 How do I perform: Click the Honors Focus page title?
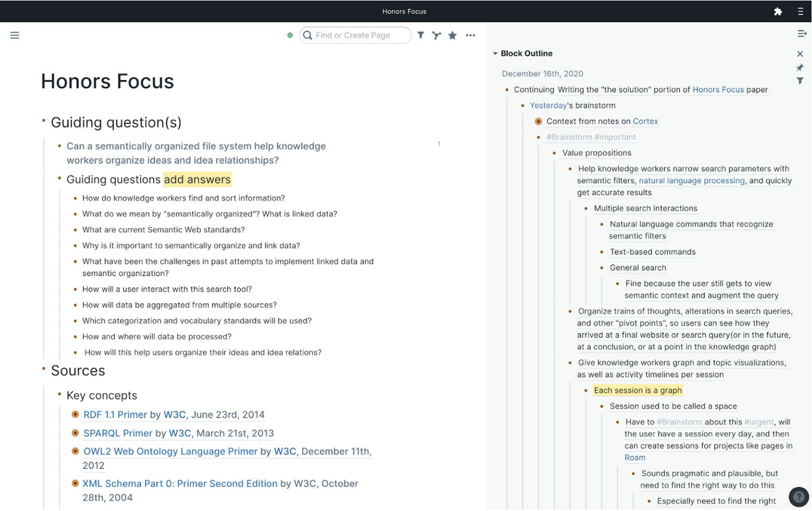coord(107,81)
